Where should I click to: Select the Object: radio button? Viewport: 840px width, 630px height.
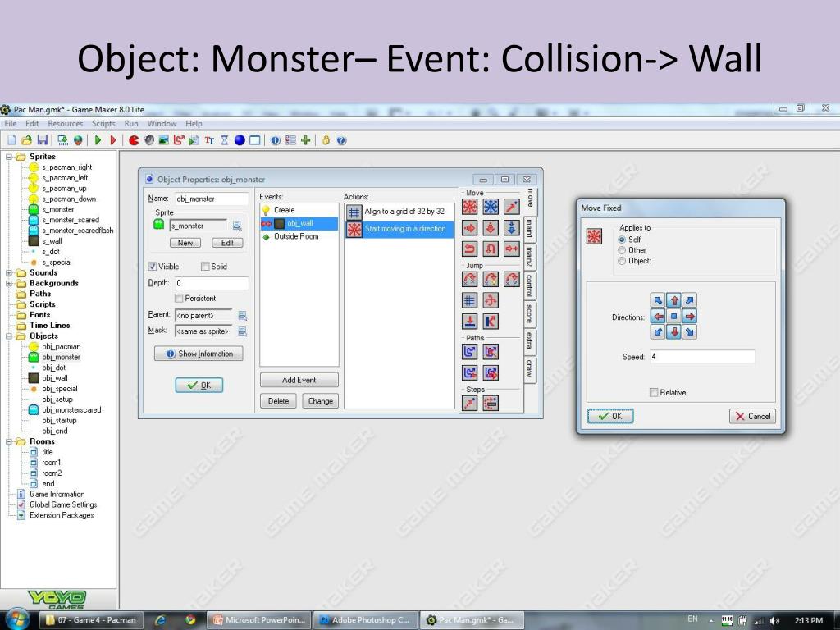click(x=622, y=261)
